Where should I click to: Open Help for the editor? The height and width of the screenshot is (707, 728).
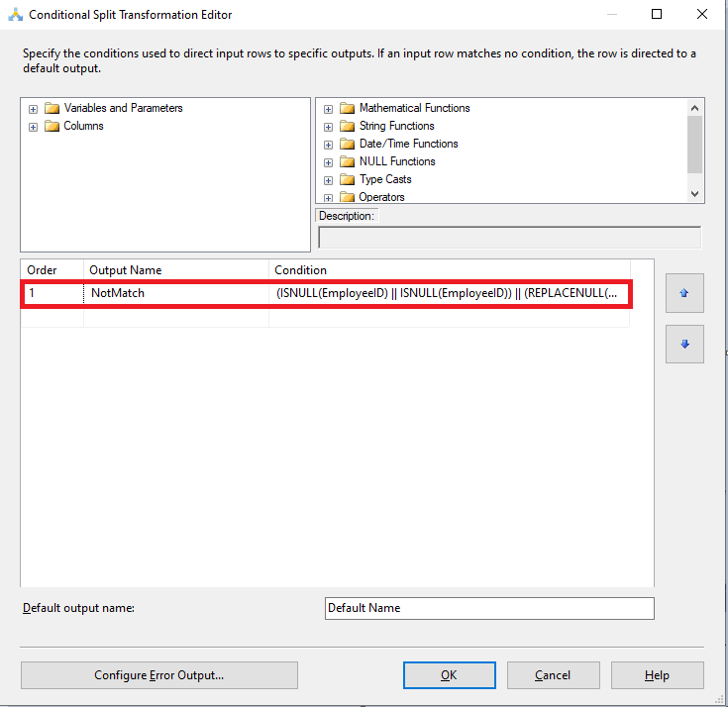tap(657, 675)
